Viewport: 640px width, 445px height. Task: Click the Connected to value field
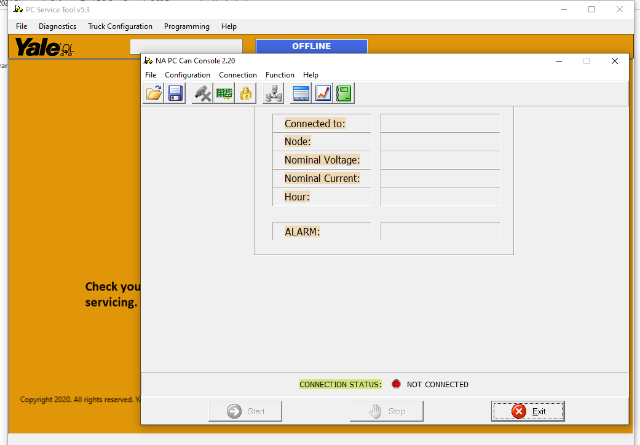439,123
